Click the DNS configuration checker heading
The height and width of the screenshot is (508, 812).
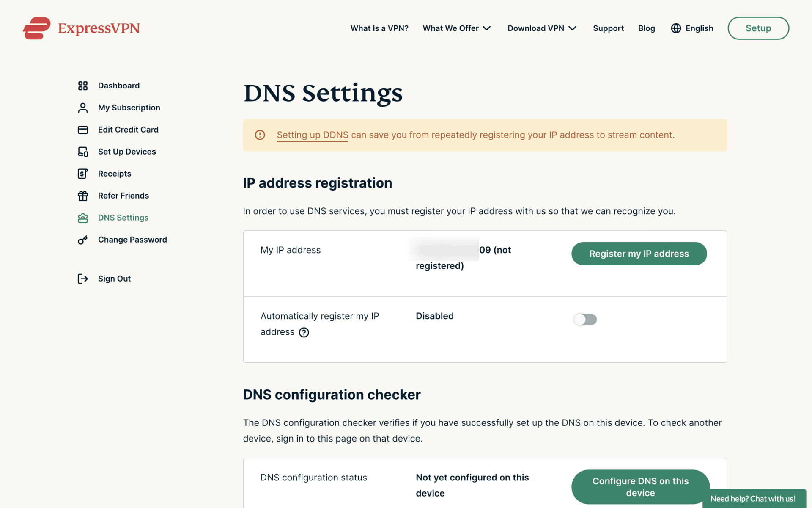coord(332,395)
